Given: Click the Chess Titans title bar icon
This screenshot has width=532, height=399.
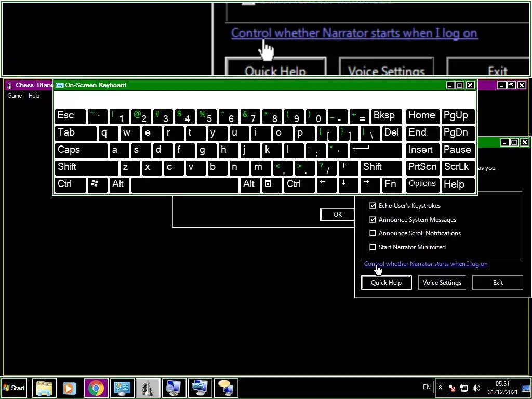Looking at the screenshot, I should (x=9, y=85).
